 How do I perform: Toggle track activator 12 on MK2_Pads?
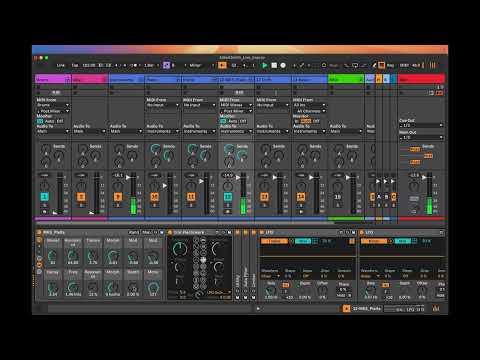(228, 197)
